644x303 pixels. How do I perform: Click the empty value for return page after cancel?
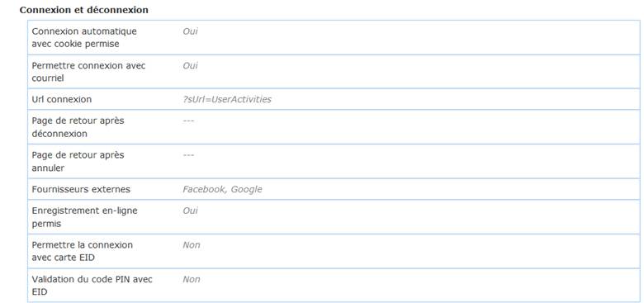188,155
